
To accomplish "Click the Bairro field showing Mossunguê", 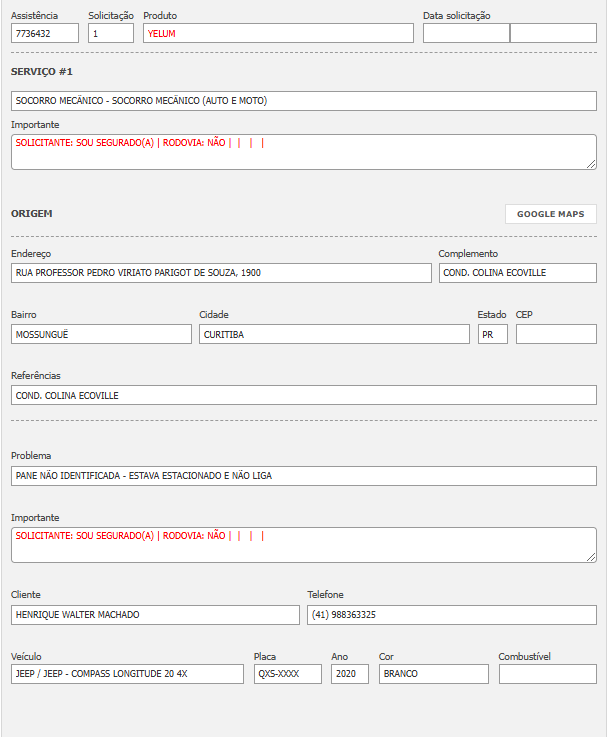I will coord(101,334).
